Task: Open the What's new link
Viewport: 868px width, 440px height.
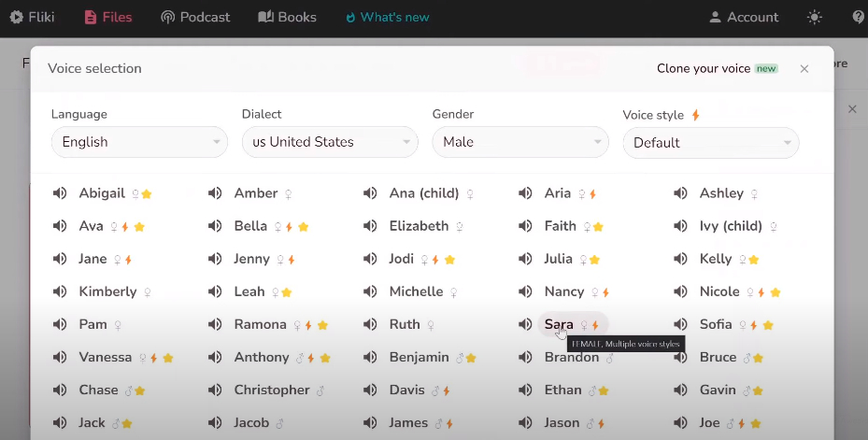Action: [x=387, y=17]
